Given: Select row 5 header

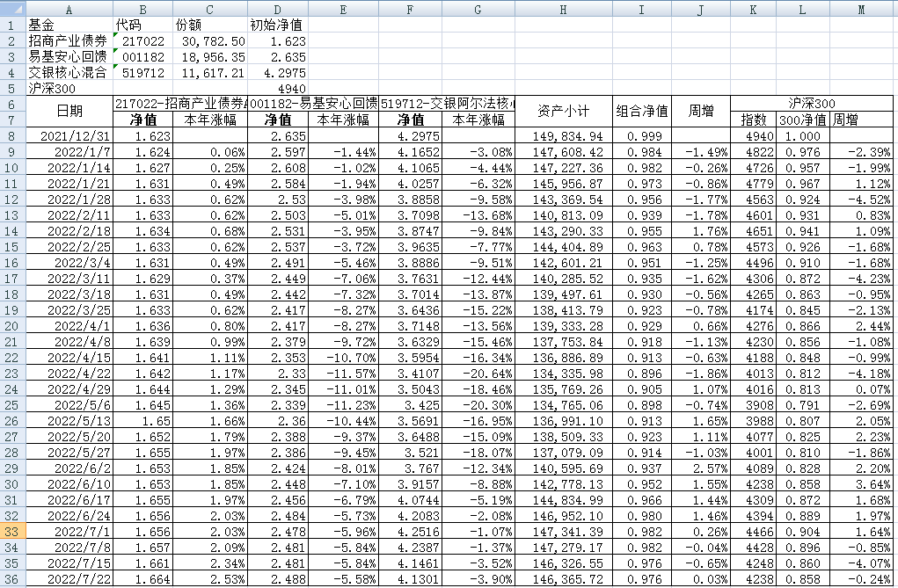Looking at the screenshot, I should pyautogui.click(x=12, y=88).
